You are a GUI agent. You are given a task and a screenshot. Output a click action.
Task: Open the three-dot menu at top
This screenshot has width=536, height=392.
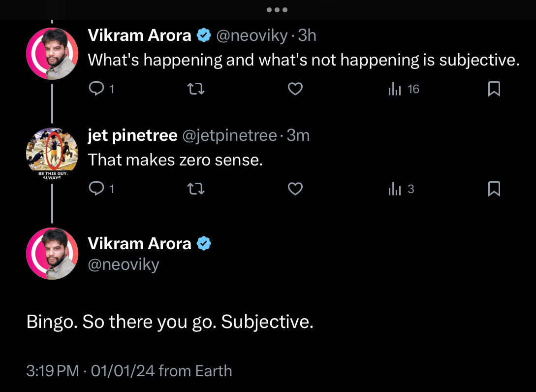coord(277,10)
